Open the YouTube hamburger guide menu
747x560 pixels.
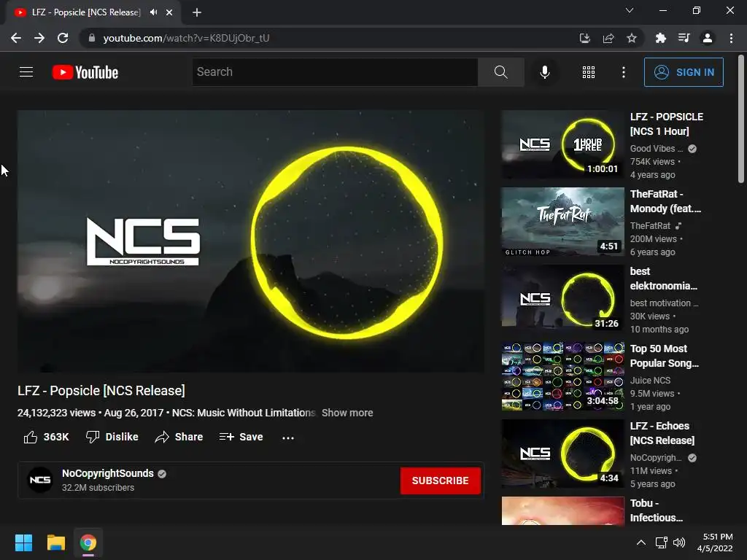tap(26, 72)
